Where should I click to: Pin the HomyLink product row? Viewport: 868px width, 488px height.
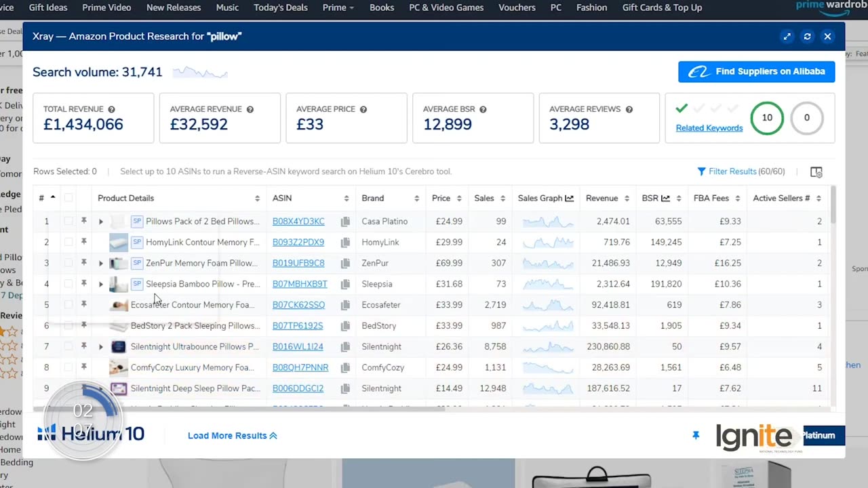click(x=84, y=242)
